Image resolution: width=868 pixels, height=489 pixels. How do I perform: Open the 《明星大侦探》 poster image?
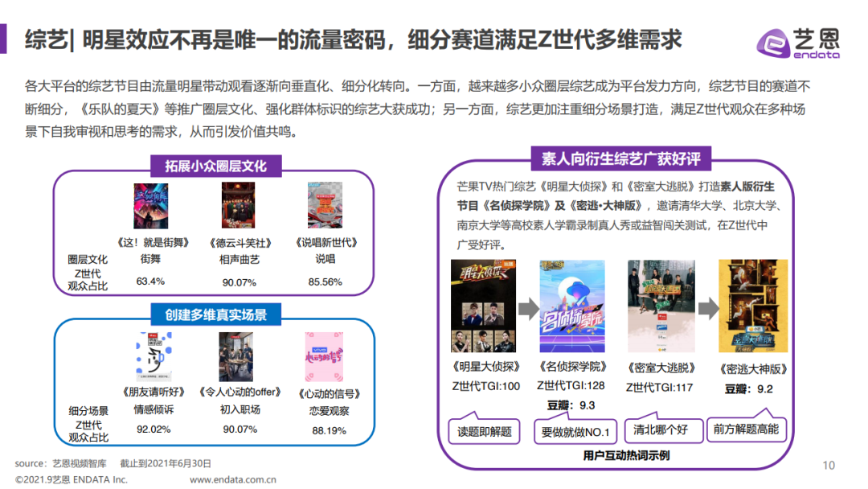[483, 306]
